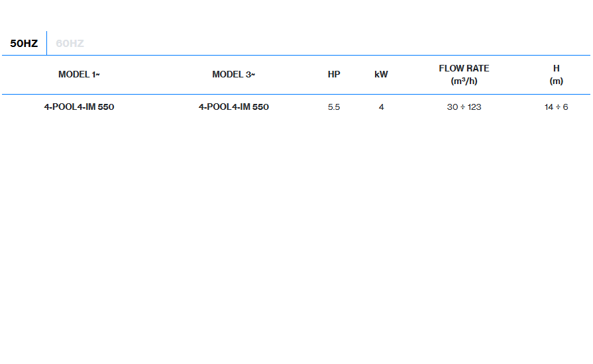Click the FLOW RATE header text
593x364 pixels.
pyautogui.click(x=464, y=69)
